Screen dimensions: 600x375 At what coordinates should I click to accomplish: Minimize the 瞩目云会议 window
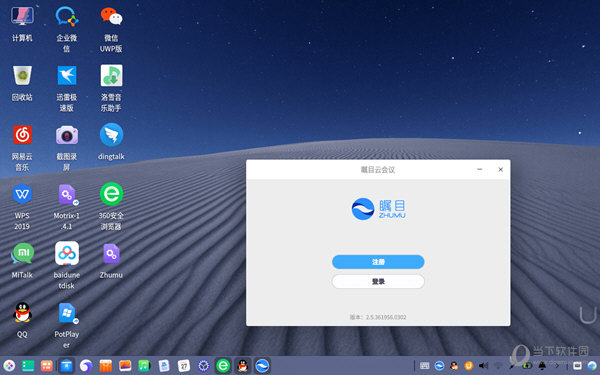pos(479,169)
